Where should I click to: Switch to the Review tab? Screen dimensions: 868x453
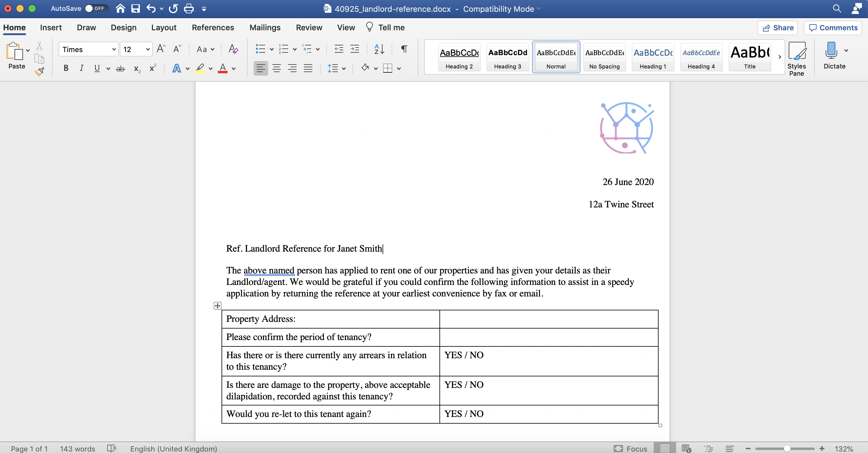pos(309,27)
